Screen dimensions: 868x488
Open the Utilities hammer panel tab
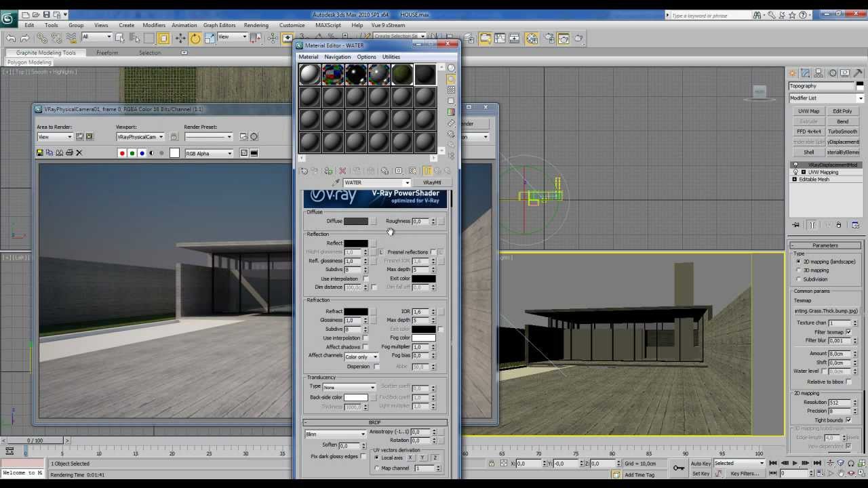pyautogui.click(x=857, y=73)
